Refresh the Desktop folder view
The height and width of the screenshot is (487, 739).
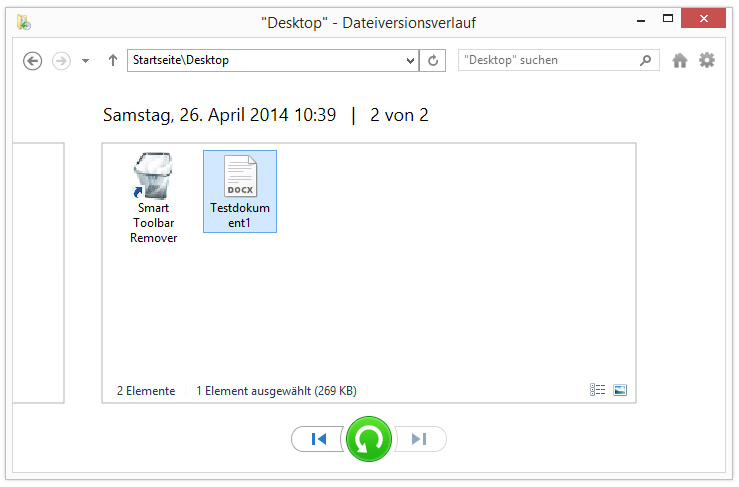(433, 61)
